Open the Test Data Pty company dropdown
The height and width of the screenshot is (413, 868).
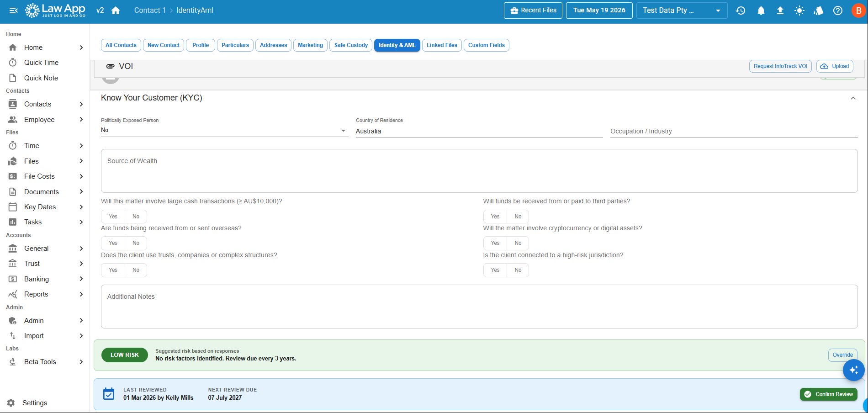point(682,10)
